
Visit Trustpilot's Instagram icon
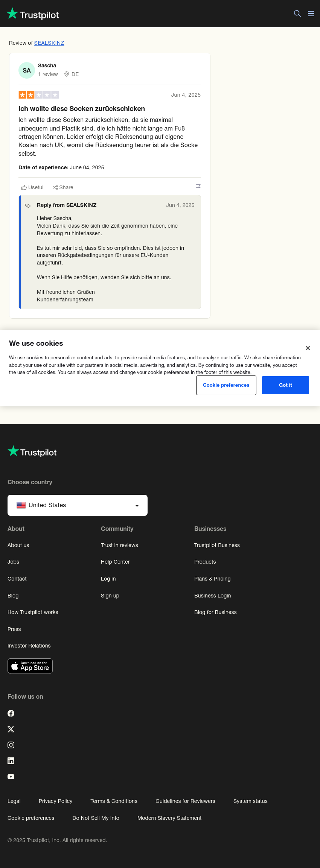[x=11, y=745]
